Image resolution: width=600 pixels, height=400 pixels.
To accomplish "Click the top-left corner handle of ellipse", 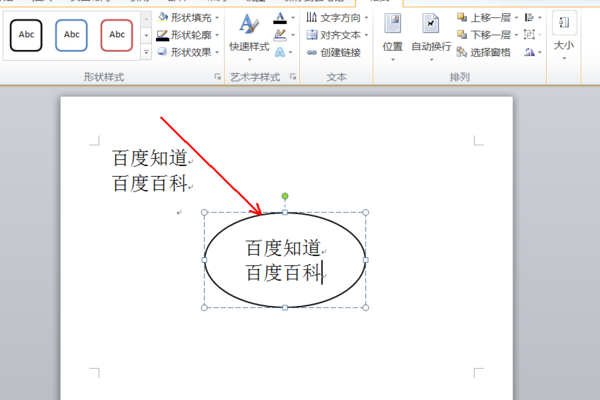I will pyautogui.click(x=204, y=212).
